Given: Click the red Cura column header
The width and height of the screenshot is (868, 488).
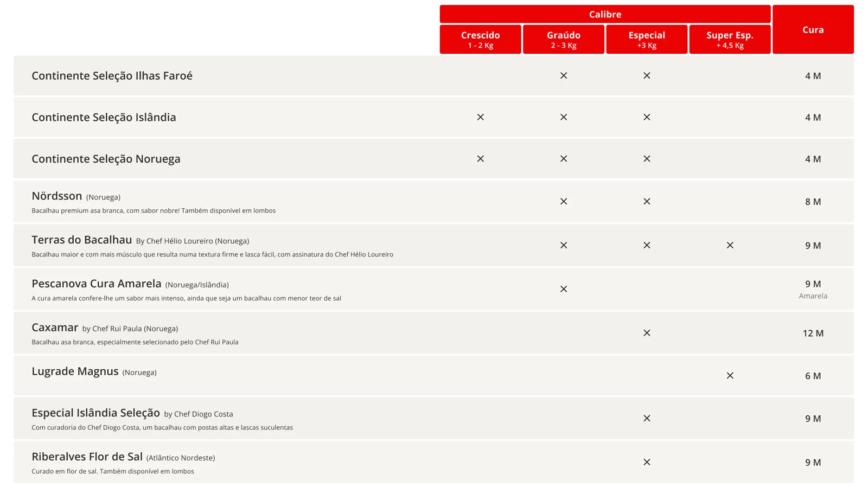Looking at the screenshot, I should pos(813,30).
